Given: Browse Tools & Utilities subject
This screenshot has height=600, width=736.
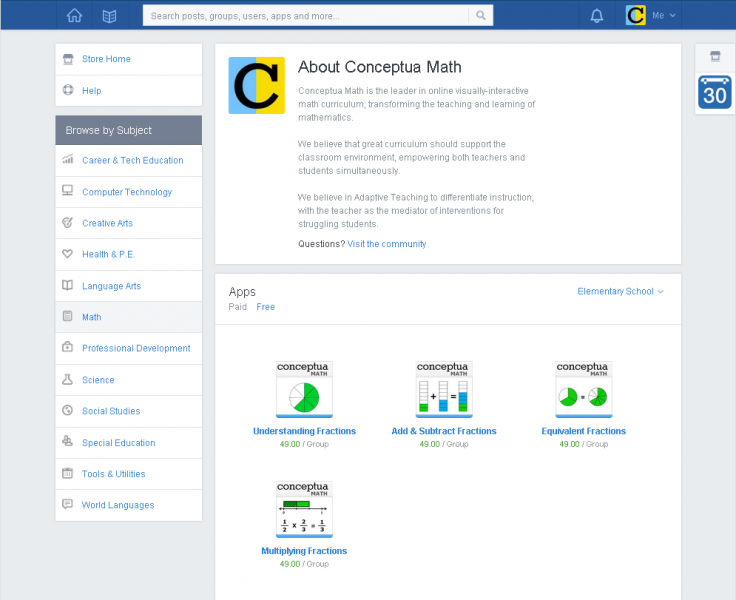Looking at the screenshot, I should point(113,474).
